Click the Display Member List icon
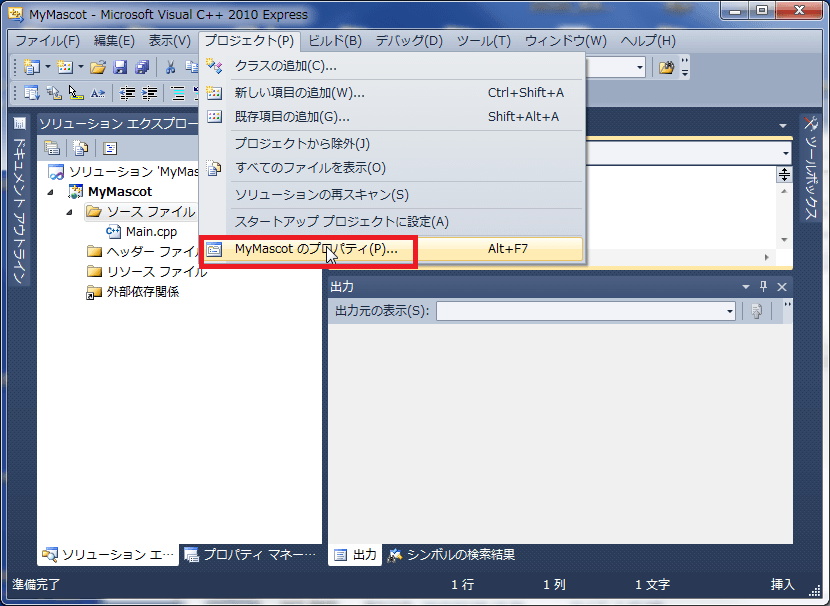 point(32,94)
